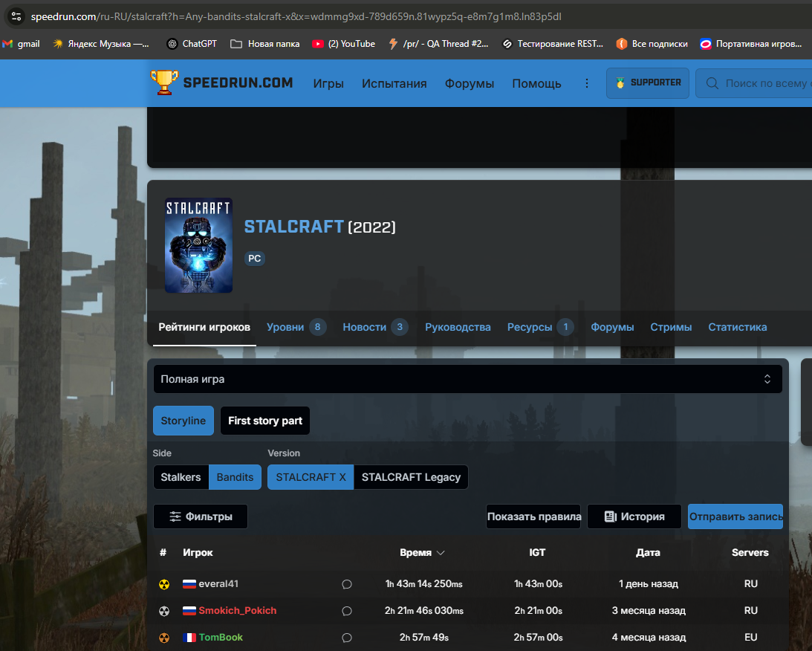Open comment bubble for Smokich_Pokich's run
This screenshot has height=651, width=812.
coord(347,611)
